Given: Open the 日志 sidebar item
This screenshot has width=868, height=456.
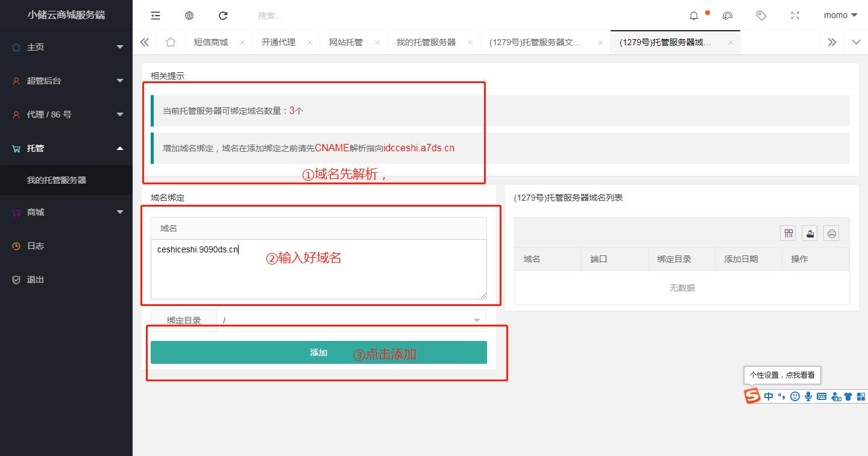Looking at the screenshot, I should coord(66,246).
